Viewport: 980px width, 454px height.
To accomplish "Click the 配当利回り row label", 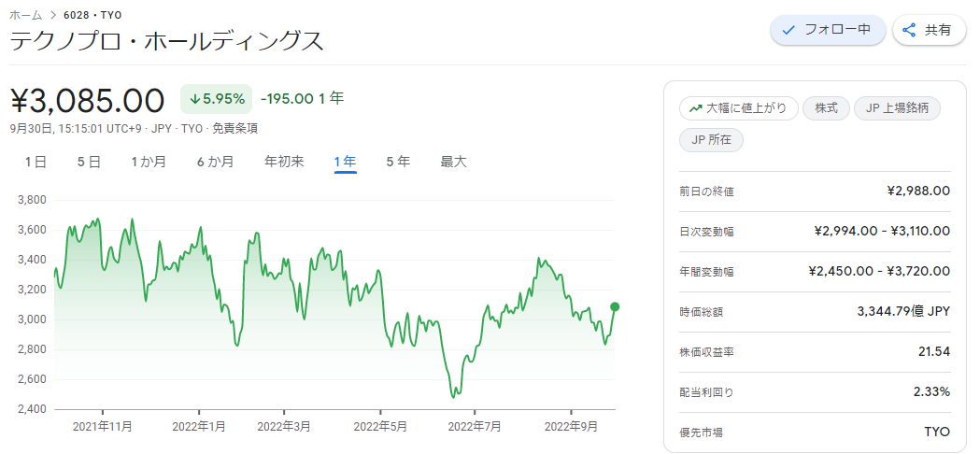I will pos(706,392).
